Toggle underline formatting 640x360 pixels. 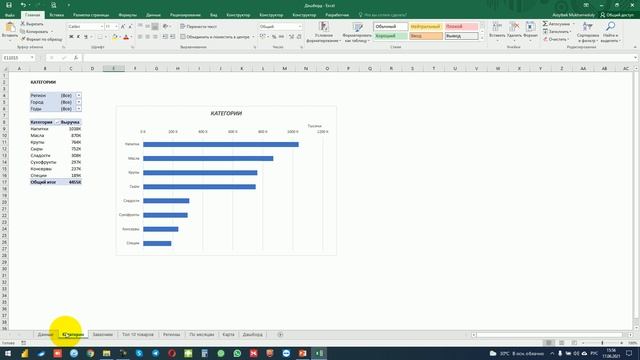[x=86, y=37]
